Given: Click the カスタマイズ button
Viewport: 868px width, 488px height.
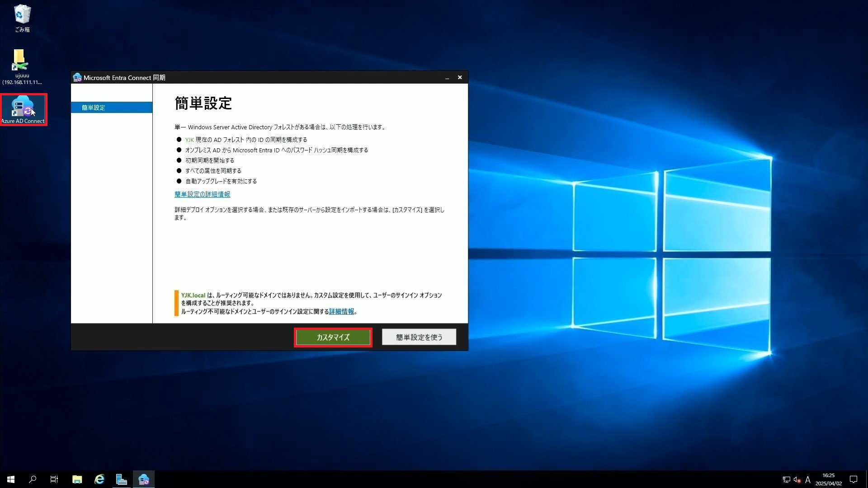Looking at the screenshot, I should pyautogui.click(x=333, y=337).
